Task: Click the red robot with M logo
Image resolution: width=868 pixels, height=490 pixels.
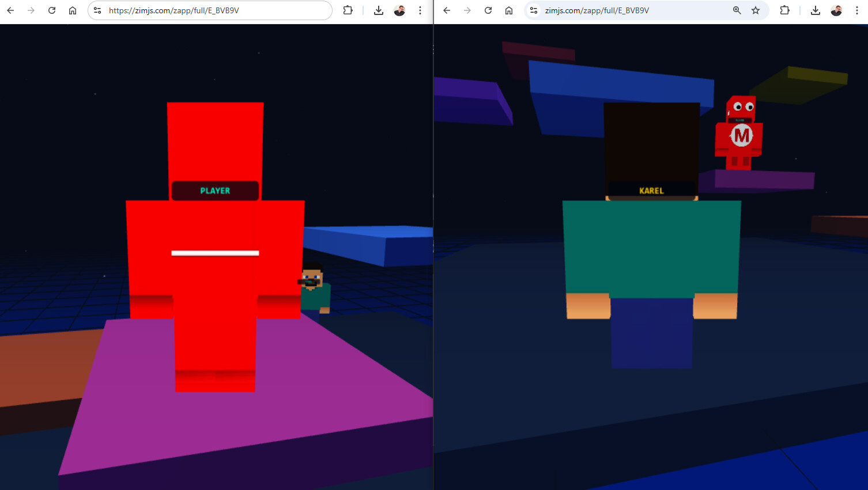Action: [739, 134]
